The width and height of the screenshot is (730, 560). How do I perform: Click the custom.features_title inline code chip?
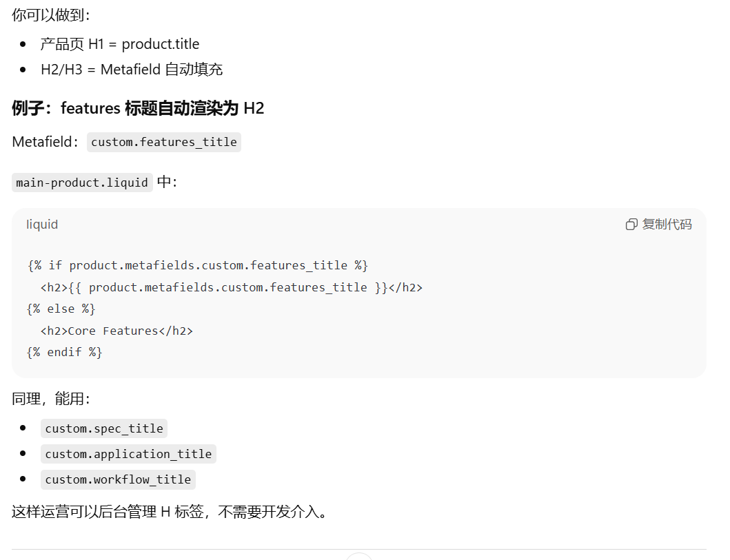[x=164, y=143]
